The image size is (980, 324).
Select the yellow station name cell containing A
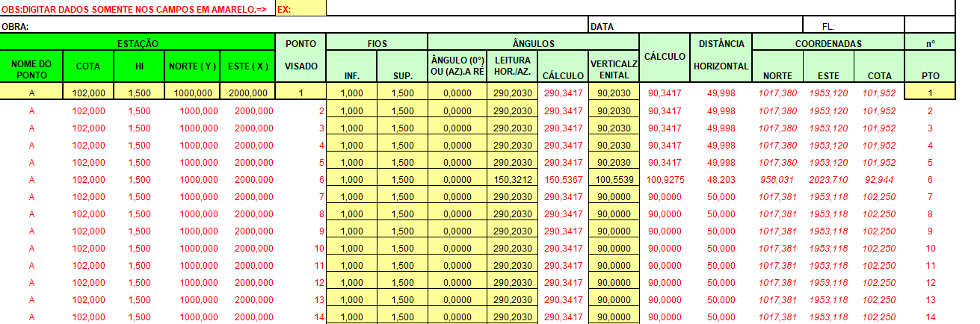tap(31, 93)
